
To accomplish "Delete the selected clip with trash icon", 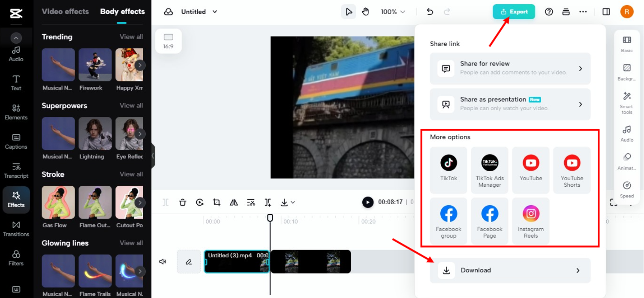I will pyautogui.click(x=183, y=203).
